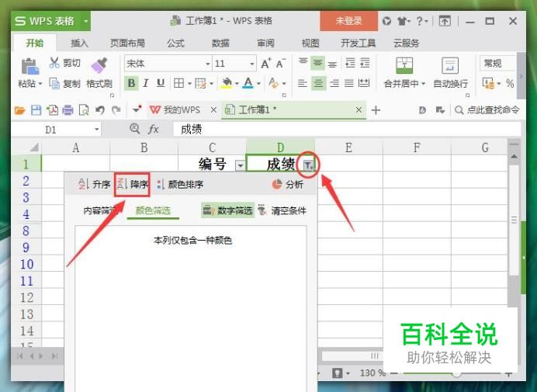This screenshot has width=537, height=392.
Task: Click the Copy icon
Action: (x=54, y=83)
